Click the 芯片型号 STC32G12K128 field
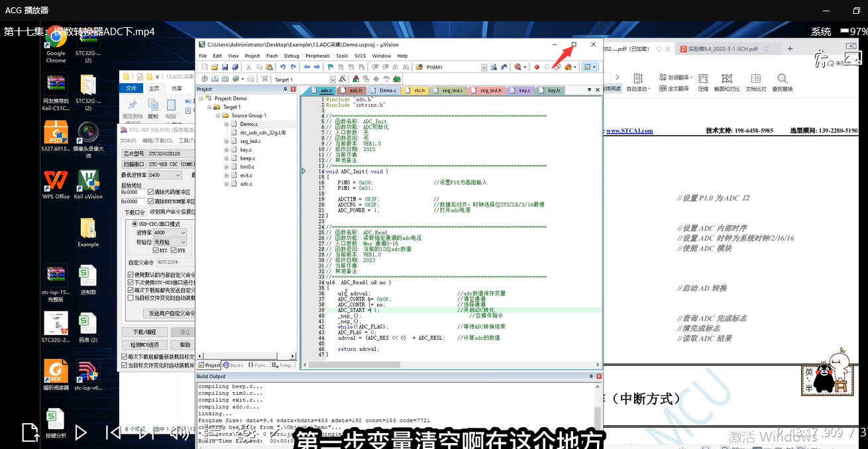This screenshot has height=449, width=868. point(170,153)
